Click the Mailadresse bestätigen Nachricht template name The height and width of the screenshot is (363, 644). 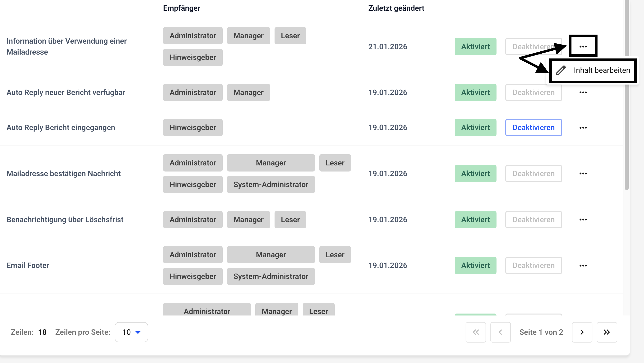[64, 174]
